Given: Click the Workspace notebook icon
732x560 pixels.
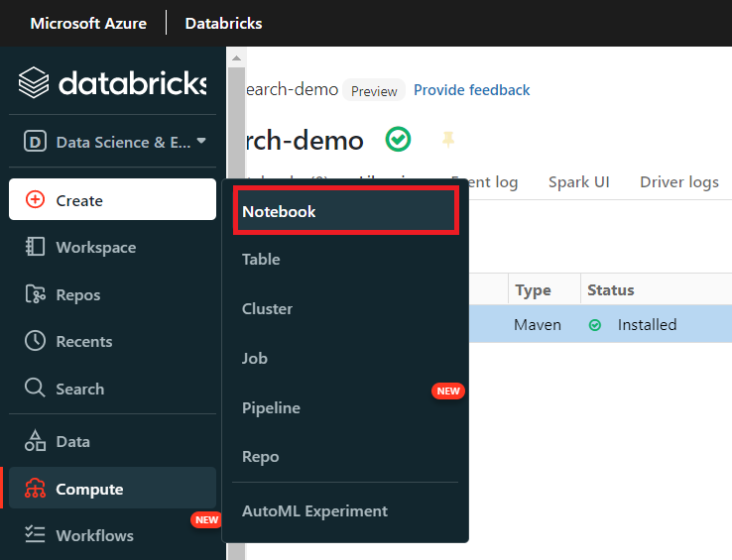Looking at the screenshot, I should coord(35,247).
